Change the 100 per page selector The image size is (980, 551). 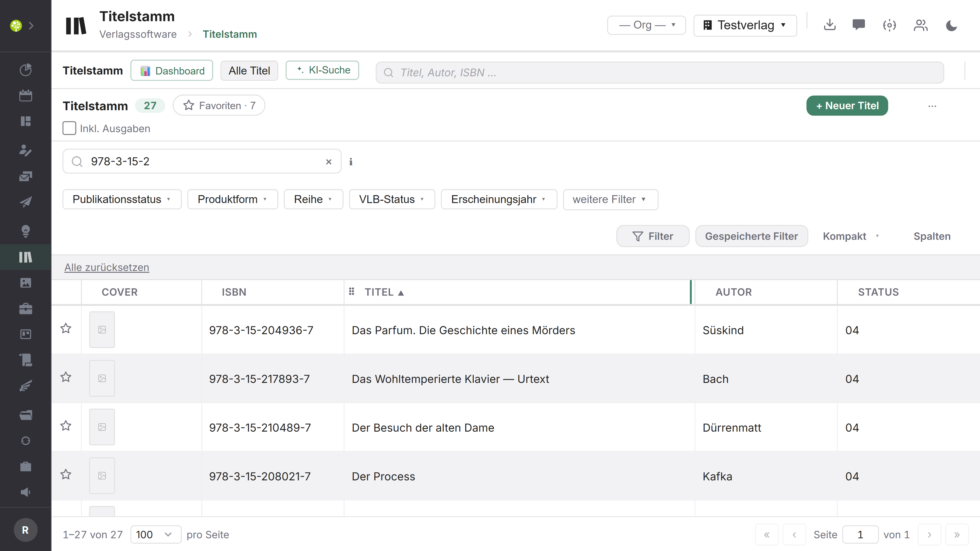pos(156,534)
